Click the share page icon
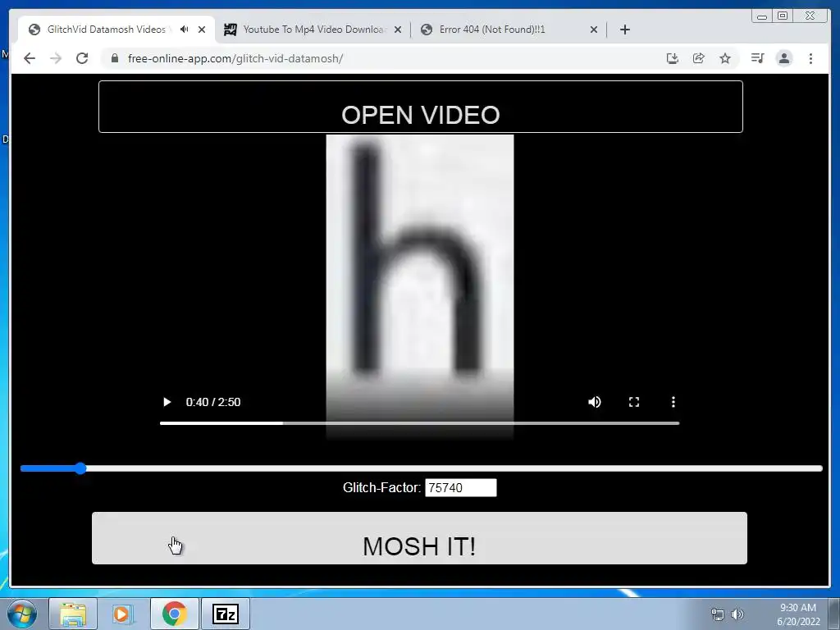The height and width of the screenshot is (630, 840). 699,58
